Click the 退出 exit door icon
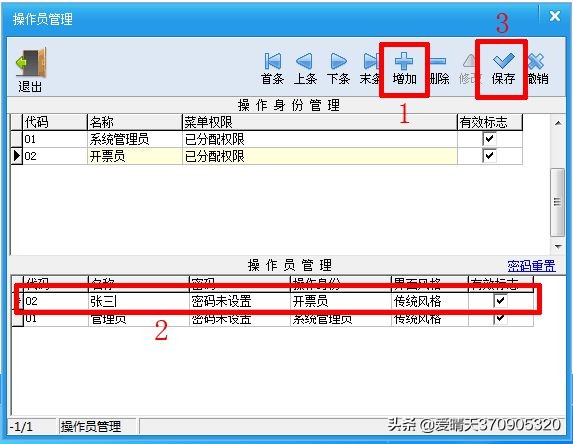Screen dimensions: 573x444 tap(31, 63)
